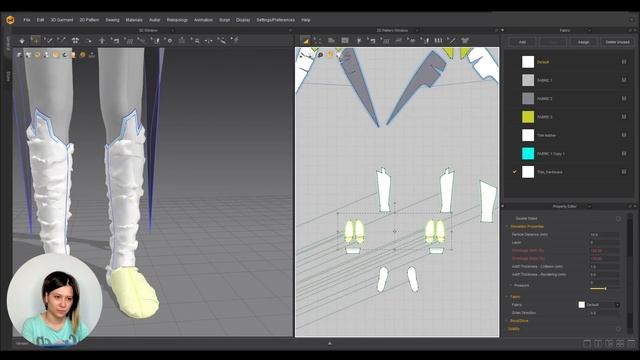Screen dimensions: 640x360
Task: Open the File menu
Action: [27, 20]
